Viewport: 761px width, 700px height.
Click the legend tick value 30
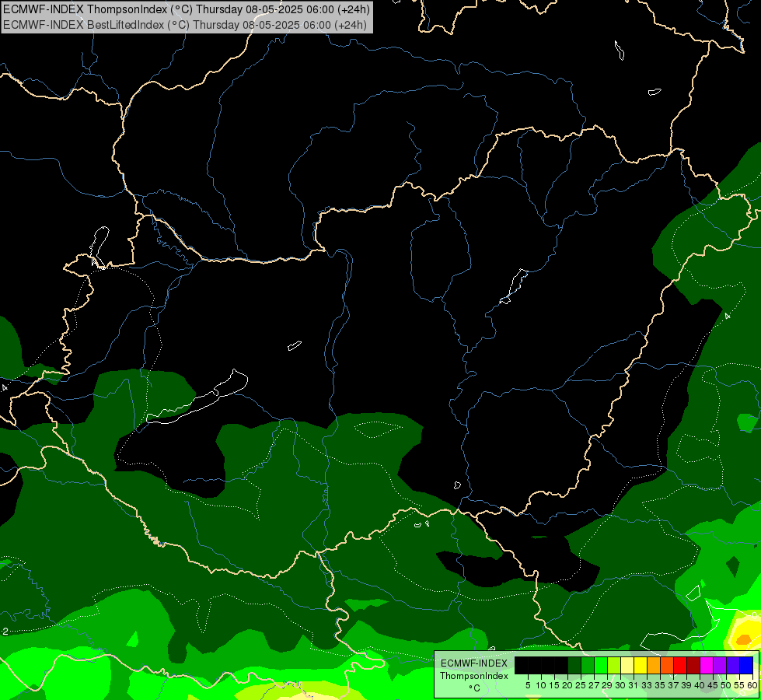620,685
